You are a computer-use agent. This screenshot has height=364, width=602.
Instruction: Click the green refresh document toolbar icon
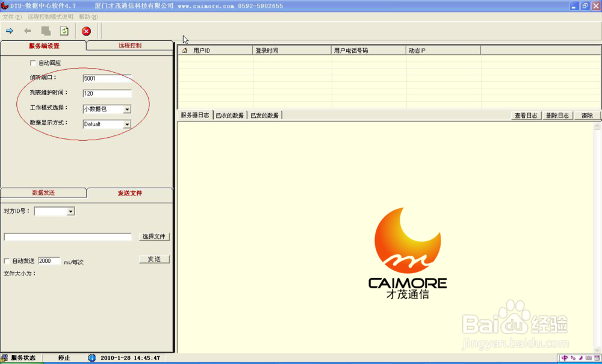64,31
